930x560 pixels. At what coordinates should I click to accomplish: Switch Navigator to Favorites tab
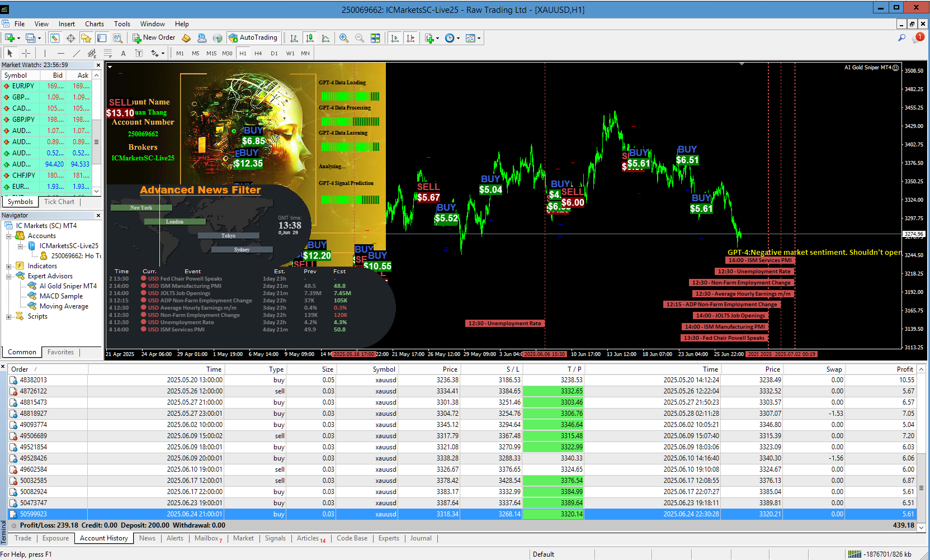(x=60, y=352)
